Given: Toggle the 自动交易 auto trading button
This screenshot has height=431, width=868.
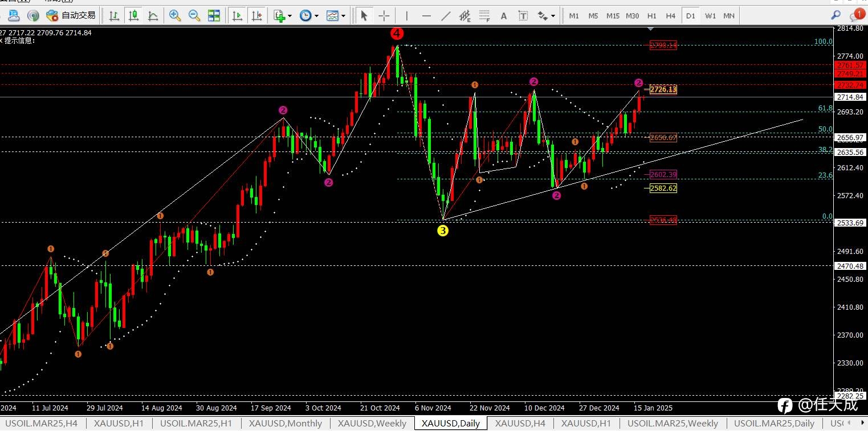Looking at the screenshot, I should point(71,15).
